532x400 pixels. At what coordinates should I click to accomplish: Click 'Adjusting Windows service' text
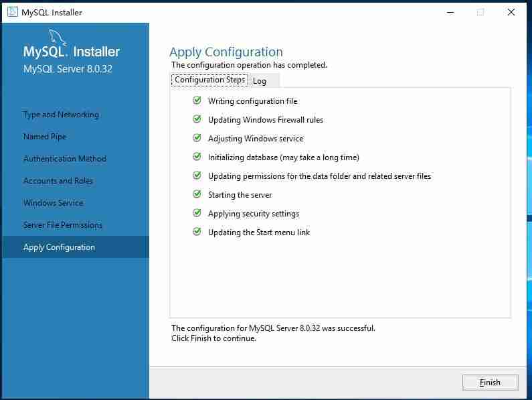(256, 138)
